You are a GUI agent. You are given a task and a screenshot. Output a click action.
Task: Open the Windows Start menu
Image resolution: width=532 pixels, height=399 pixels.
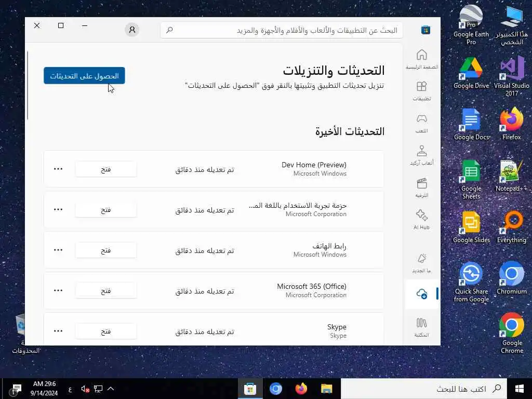pyautogui.click(x=520, y=389)
